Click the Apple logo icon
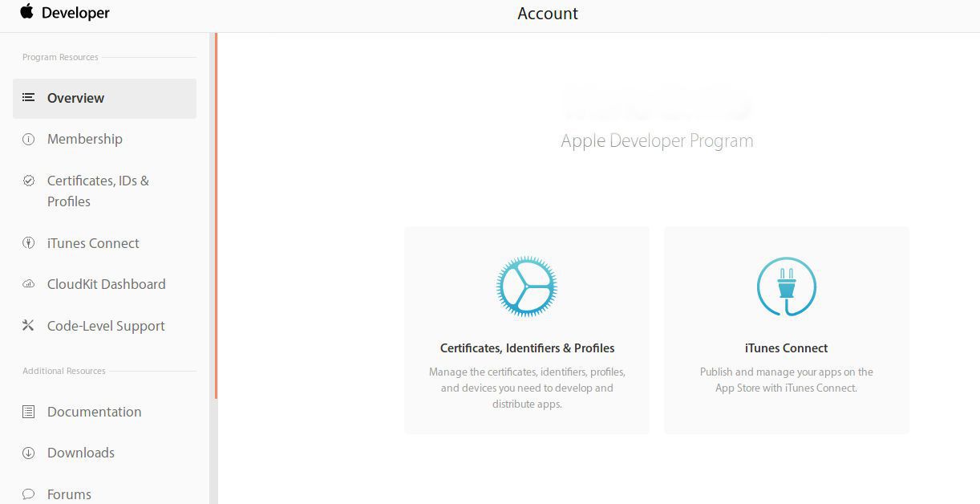 (27, 11)
